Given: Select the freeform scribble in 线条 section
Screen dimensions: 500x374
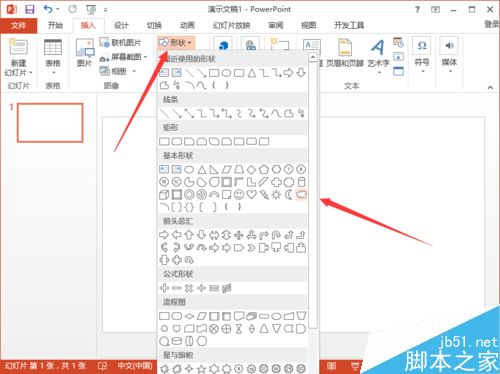Looking at the screenshot, I should pos(301,113).
